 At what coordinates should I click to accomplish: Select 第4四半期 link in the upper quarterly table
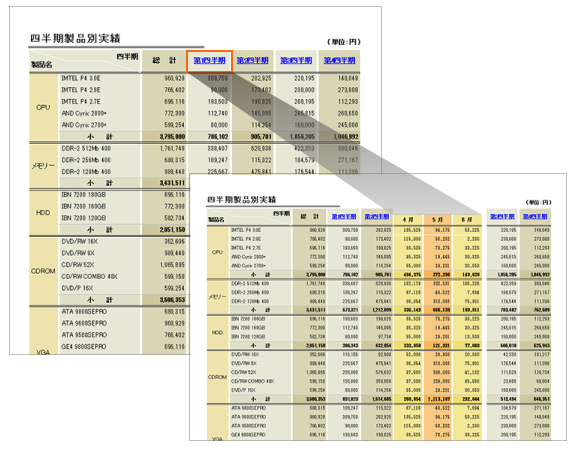coord(340,61)
